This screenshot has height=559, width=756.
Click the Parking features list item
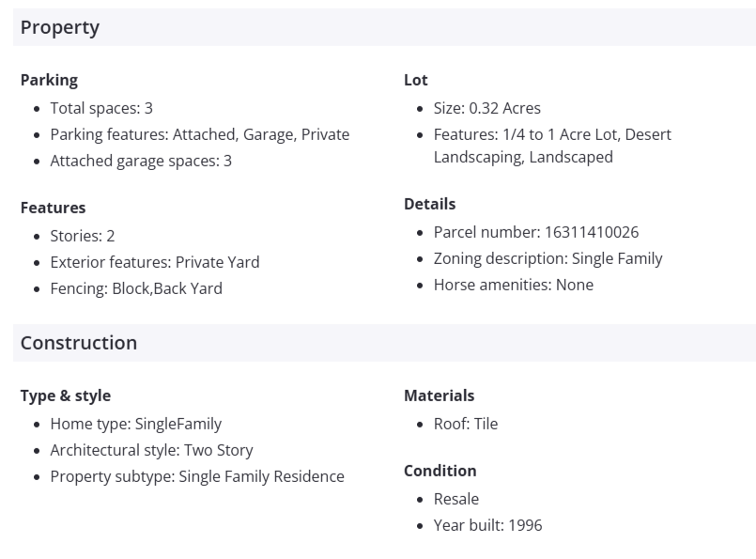pyautogui.click(x=199, y=134)
